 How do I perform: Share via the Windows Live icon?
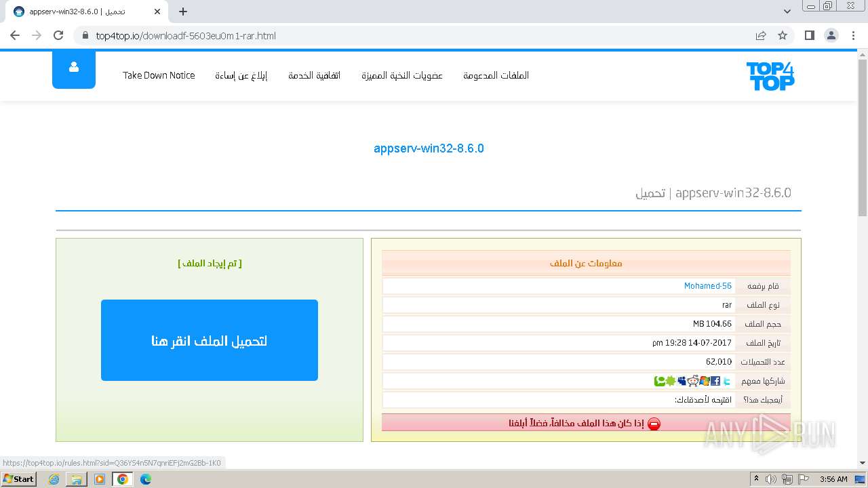point(704,381)
